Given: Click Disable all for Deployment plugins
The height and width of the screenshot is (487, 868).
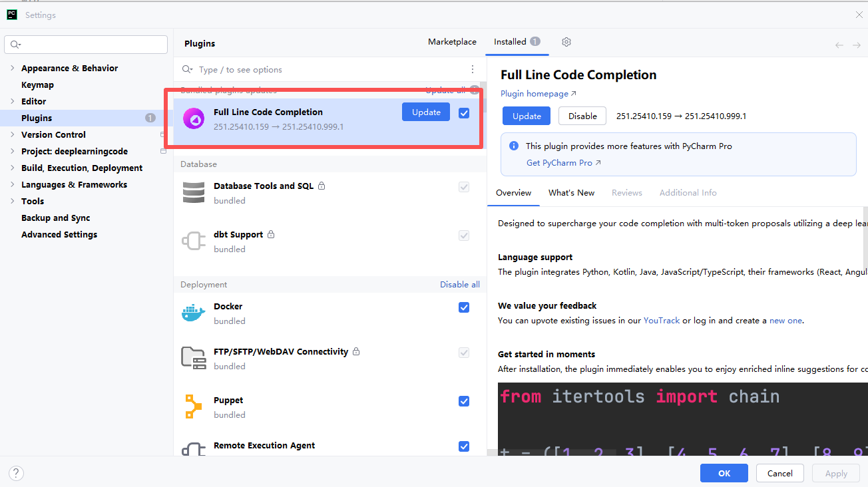Looking at the screenshot, I should click(459, 284).
